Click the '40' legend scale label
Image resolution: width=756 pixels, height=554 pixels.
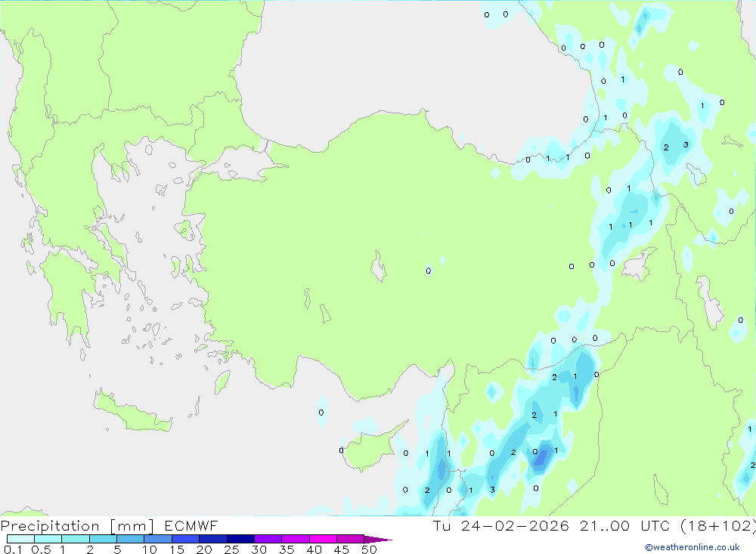click(314, 549)
